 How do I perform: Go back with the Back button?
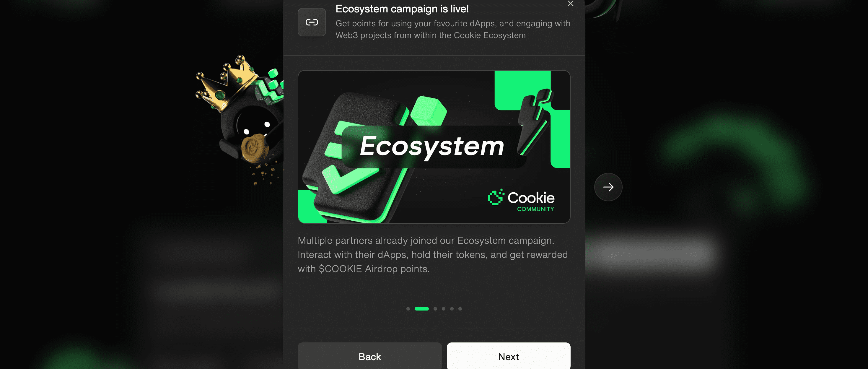coord(370,356)
